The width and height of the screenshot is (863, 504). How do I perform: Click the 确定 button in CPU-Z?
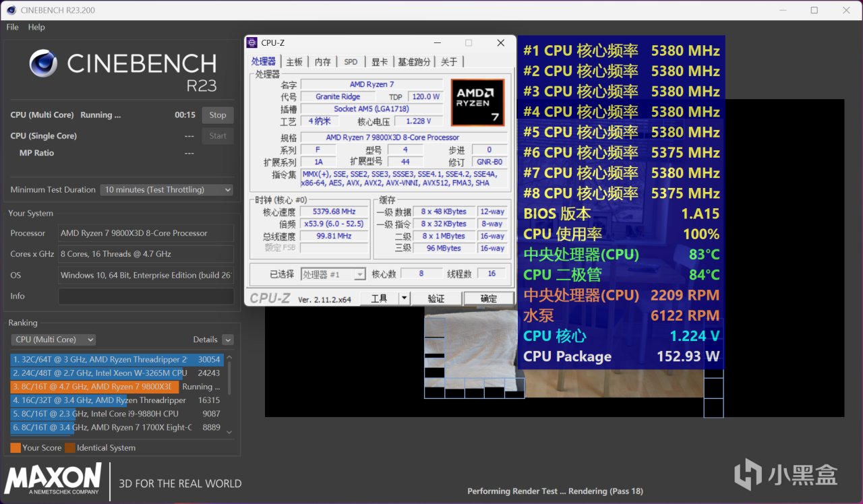(x=489, y=298)
